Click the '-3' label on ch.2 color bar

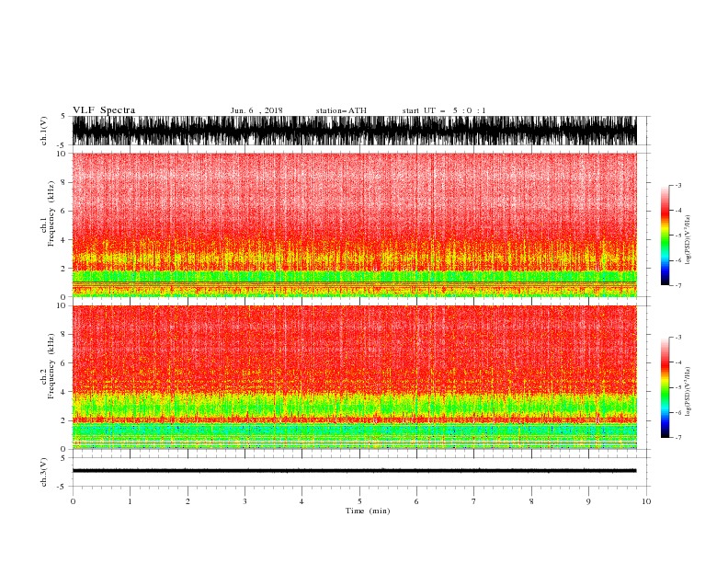677,338
